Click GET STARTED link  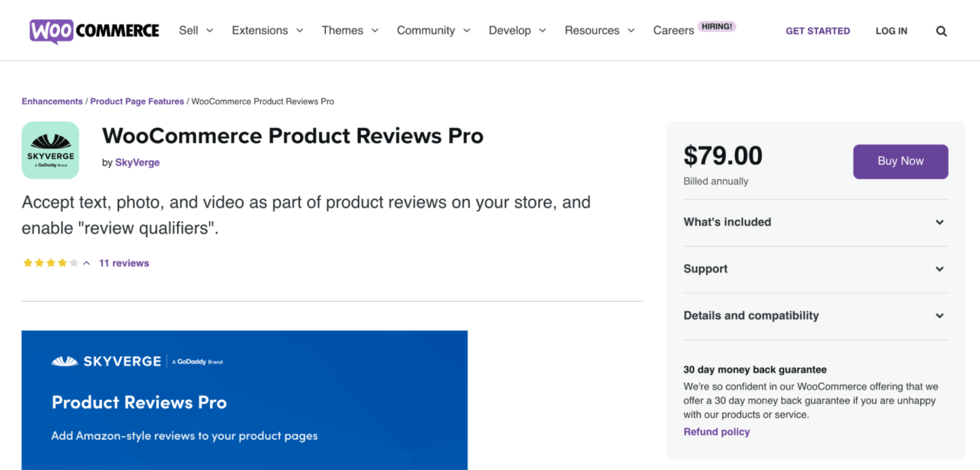pyautogui.click(x=817, y=31)
